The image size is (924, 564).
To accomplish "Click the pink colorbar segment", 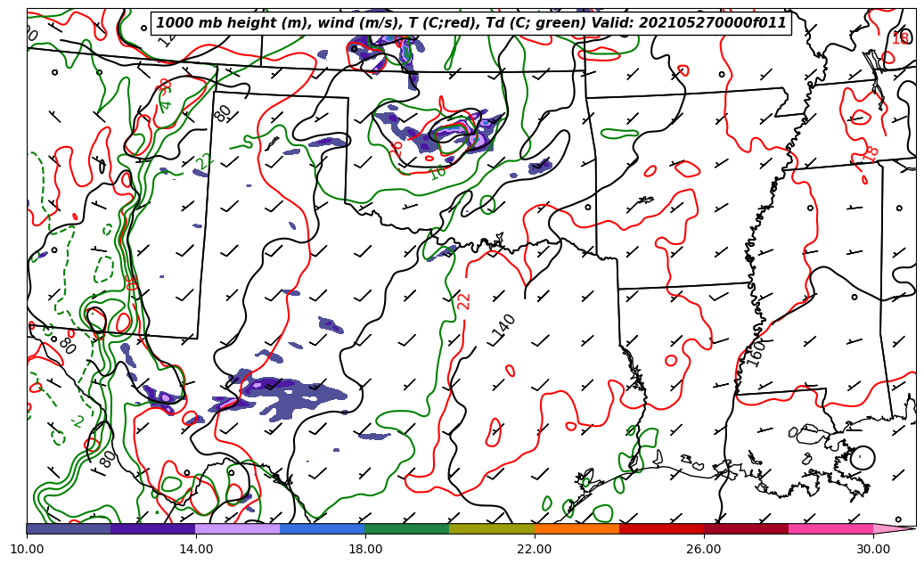I will point(830,528).
